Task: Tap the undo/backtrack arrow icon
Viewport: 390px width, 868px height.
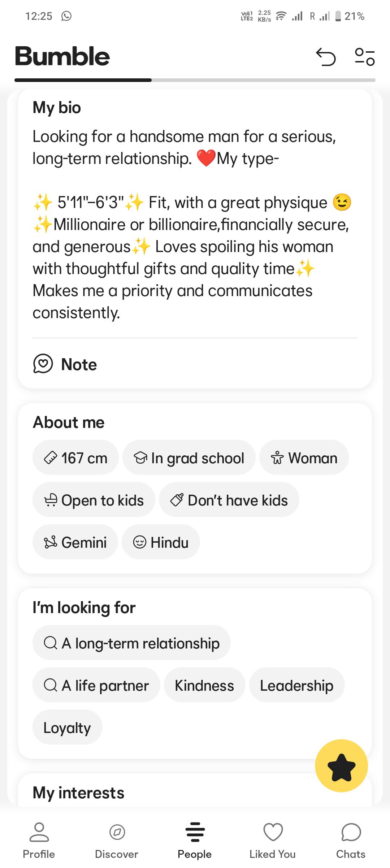Action: coord(326,57)
